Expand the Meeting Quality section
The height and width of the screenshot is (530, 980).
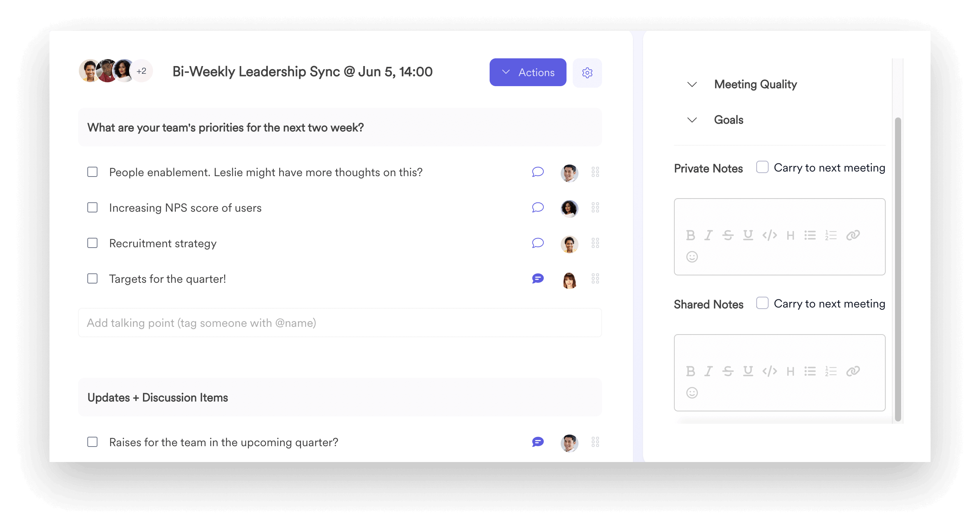693,83
